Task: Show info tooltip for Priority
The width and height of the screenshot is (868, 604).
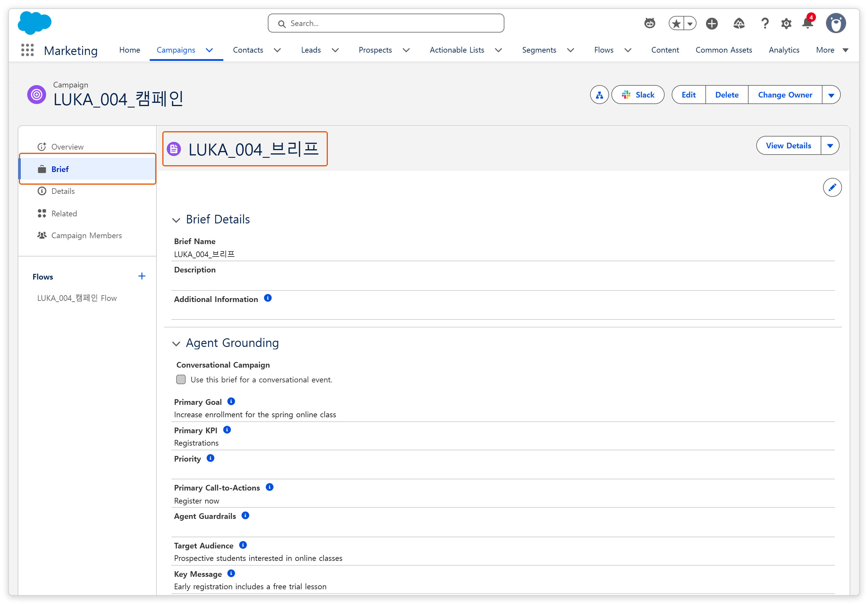Action: tap(210, 458)
